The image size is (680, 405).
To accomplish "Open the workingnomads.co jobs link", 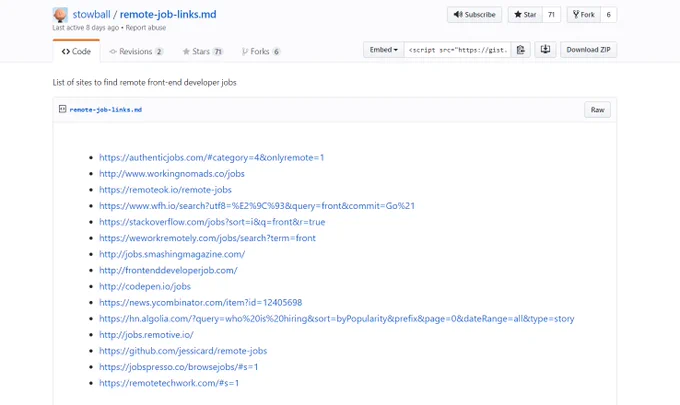I will click(x=172, y=174).
